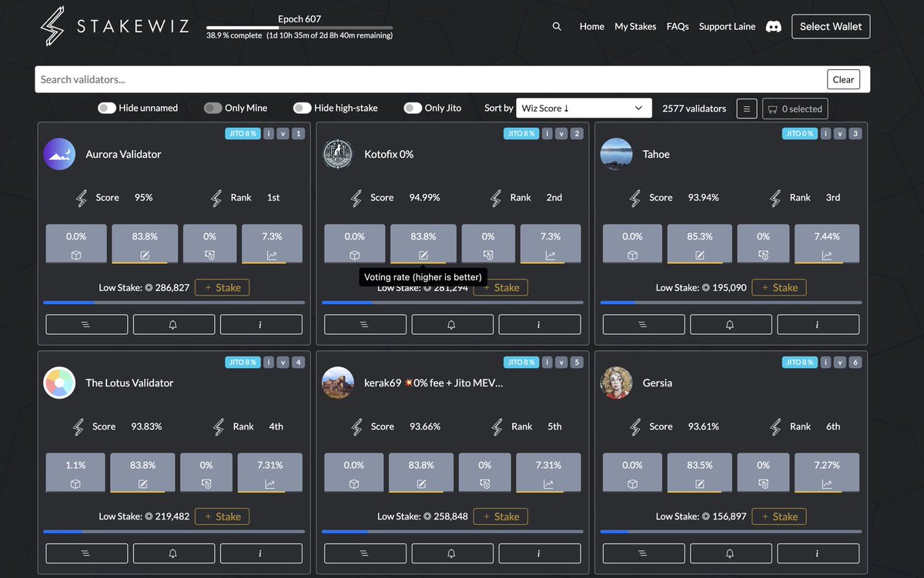The width and height of the screenshot is (924, 578).
Task: Stake with Aurora Validator
Action: click(222, 288)
